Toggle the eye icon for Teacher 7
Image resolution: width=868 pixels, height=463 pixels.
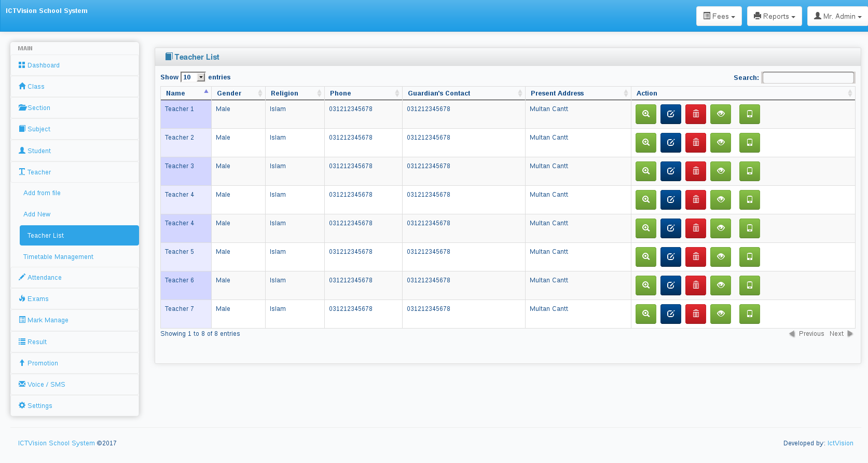[720, 314]
